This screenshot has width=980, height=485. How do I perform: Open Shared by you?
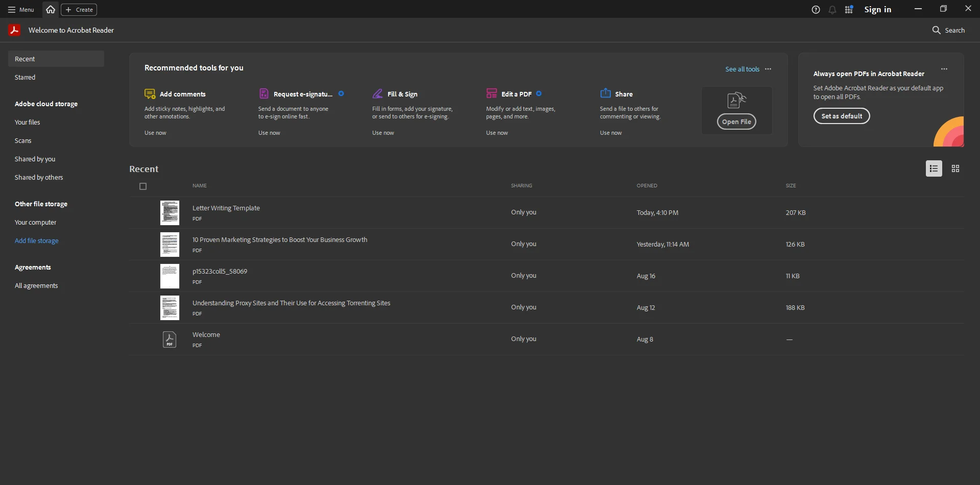[x=35, y=159]
